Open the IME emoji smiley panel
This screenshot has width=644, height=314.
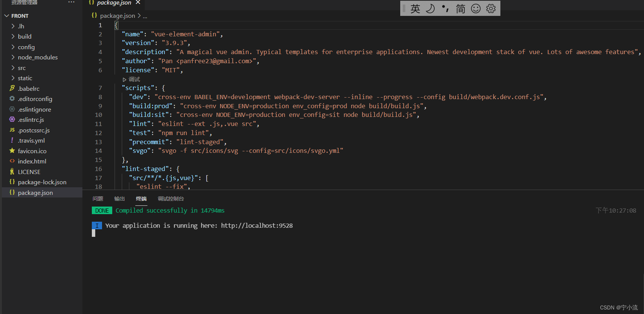click(x=476, y=8)
